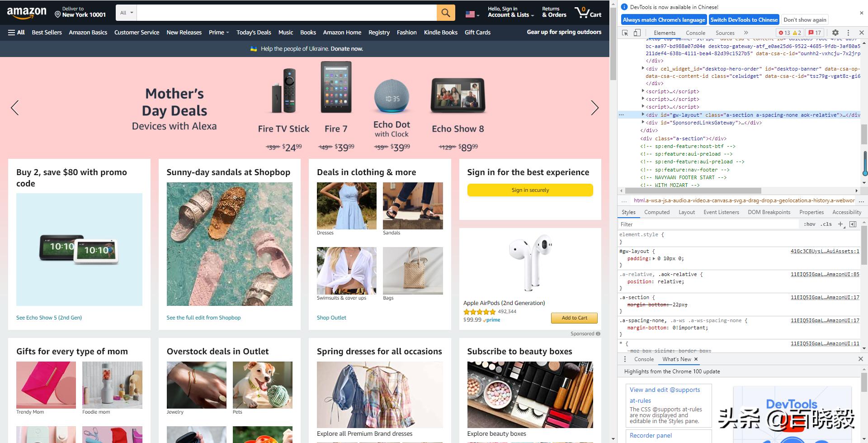Toggle the :hov element state panel

click(x=810, y=224)
